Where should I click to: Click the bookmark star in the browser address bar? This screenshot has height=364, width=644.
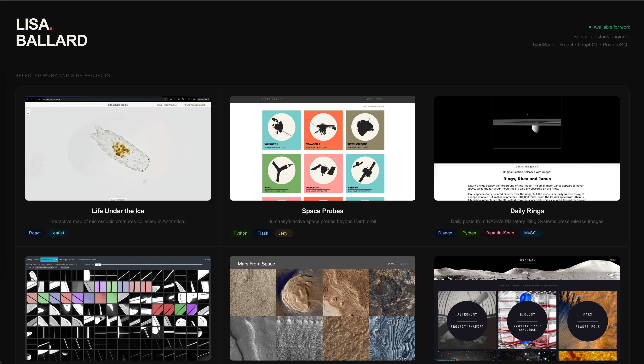click(166, 99)
